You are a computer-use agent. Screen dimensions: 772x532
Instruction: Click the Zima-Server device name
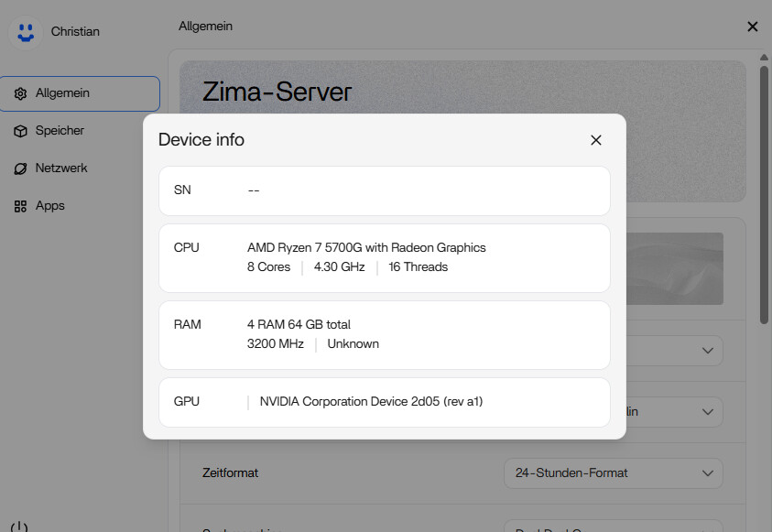(277, 92)
